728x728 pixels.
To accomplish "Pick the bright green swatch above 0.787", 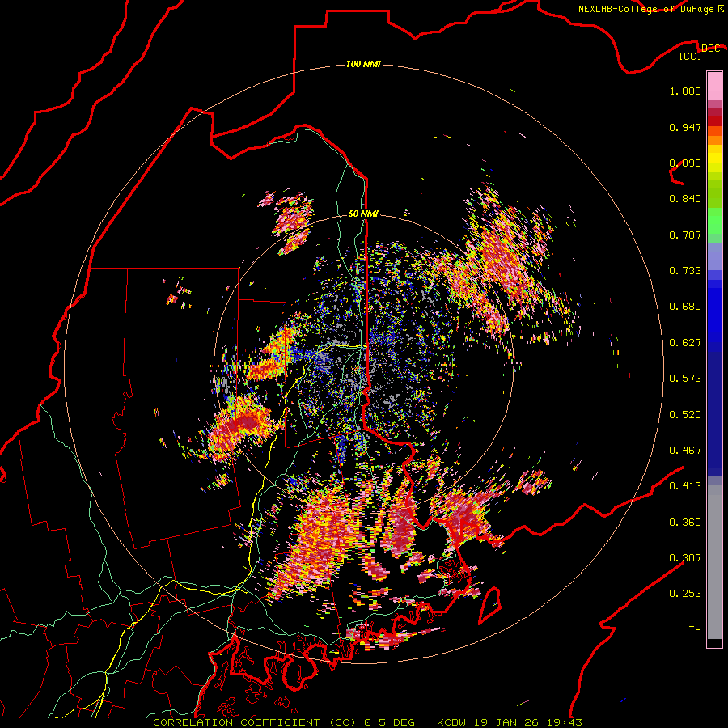I will 714,221.
